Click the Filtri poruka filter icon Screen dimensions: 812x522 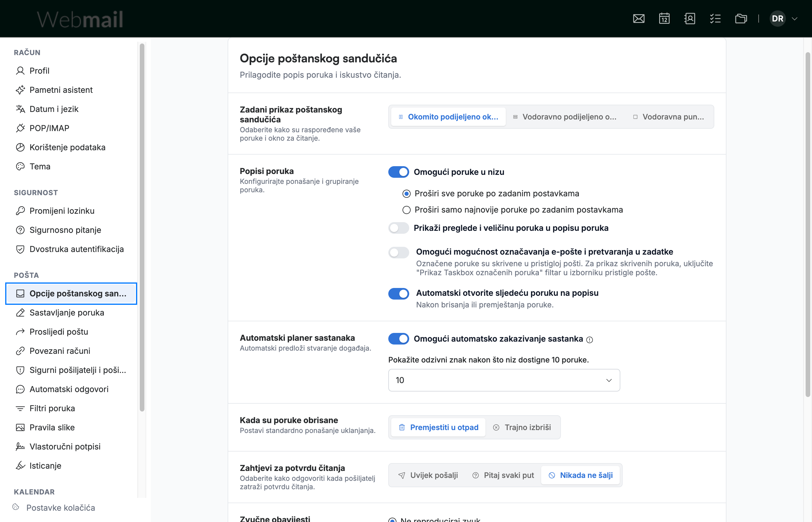click(x=20, y=408)
